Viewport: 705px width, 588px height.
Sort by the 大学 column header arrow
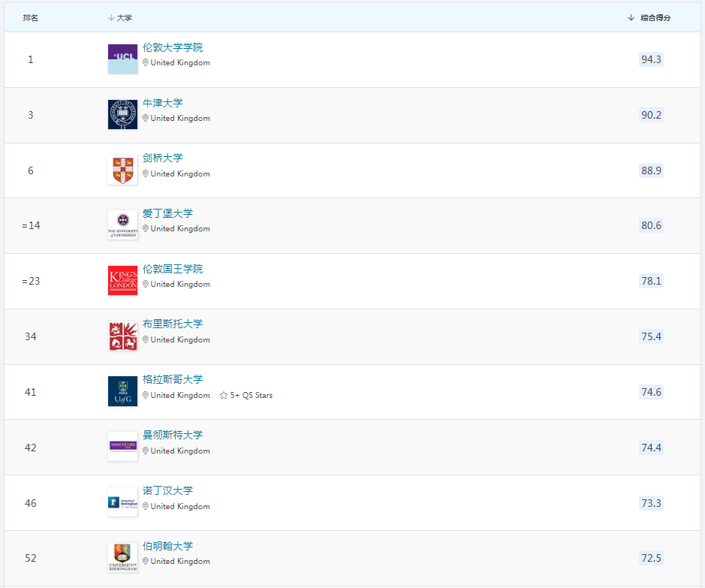pyautogui.click(x=111, y=18)
